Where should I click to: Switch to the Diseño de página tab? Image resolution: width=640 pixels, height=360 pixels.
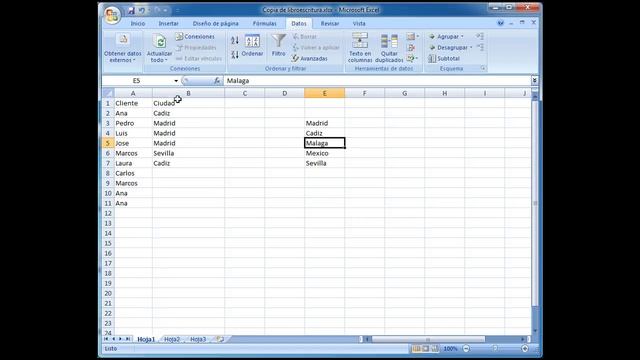pos(216,24)
